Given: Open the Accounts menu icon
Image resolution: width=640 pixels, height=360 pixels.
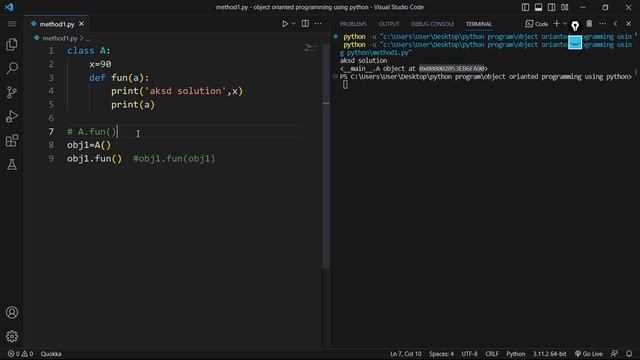Looking at the screenshot, I should point(12,312).
